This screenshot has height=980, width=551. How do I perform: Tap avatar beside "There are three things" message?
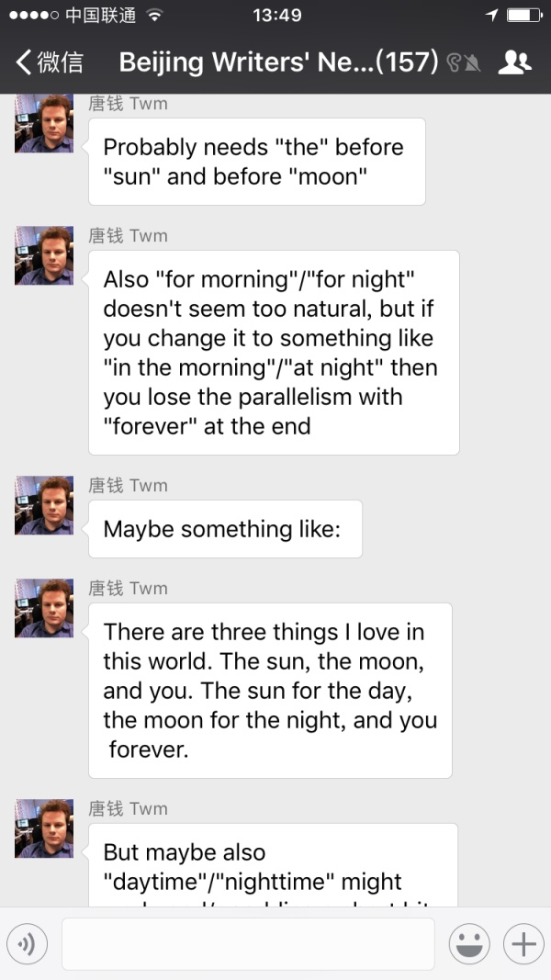(44, 608)
